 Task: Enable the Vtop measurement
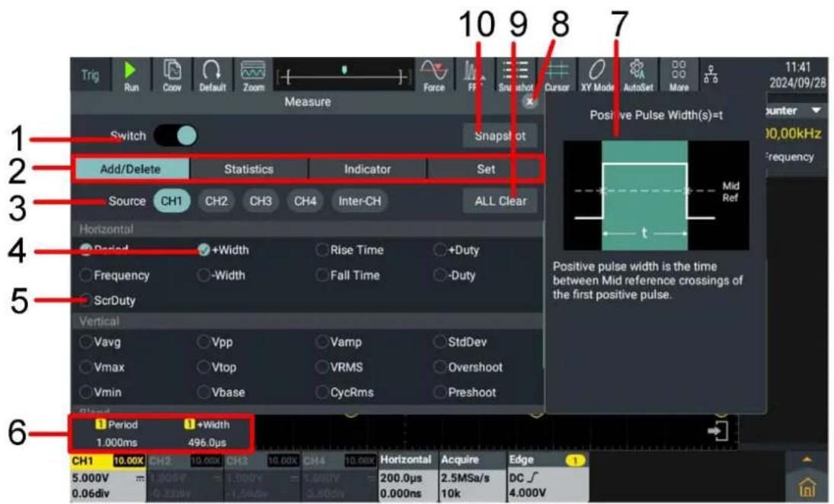click(x=203, y=367)
